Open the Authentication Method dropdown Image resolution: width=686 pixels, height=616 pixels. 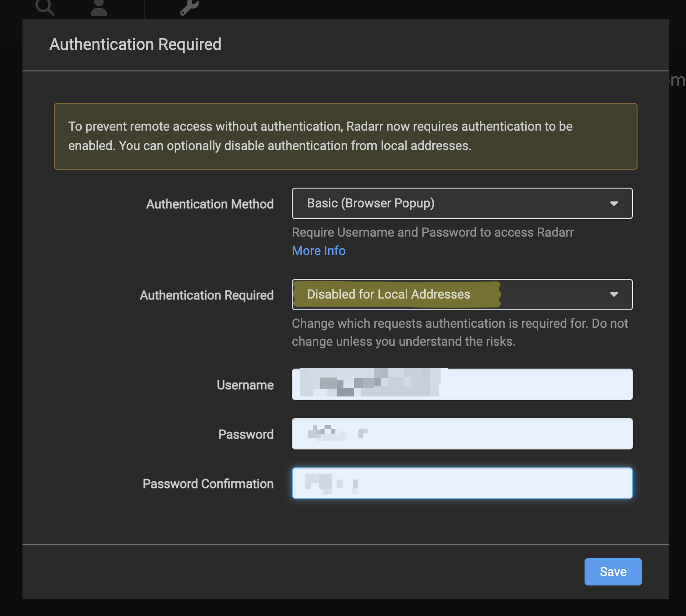click(462, 203)
